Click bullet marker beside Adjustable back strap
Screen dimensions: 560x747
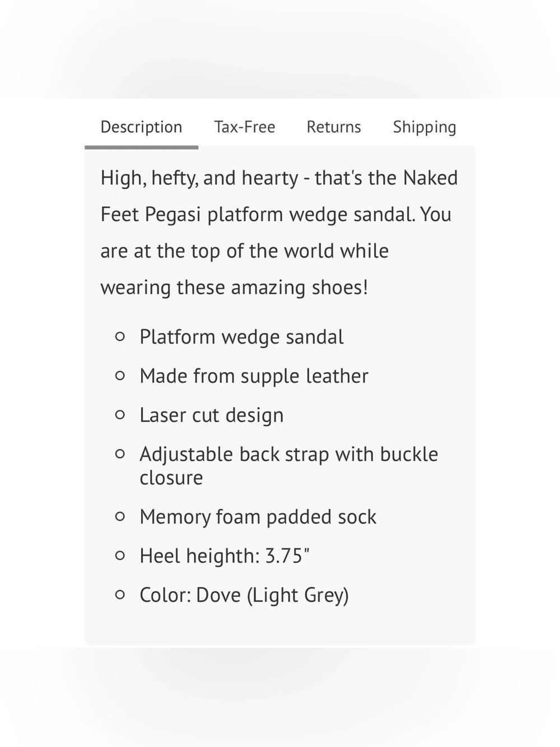pyautogui.click(x=120, y=454)
